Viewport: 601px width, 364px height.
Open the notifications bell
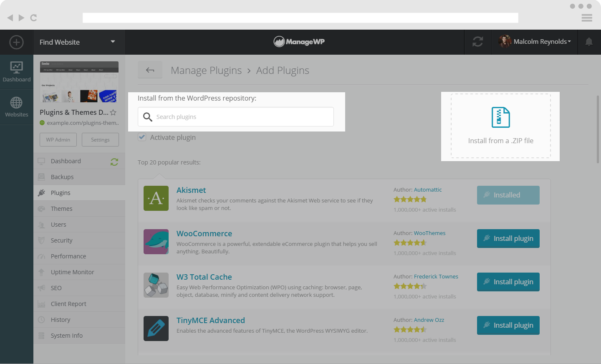pyautogui.click(x=589, y=42)
